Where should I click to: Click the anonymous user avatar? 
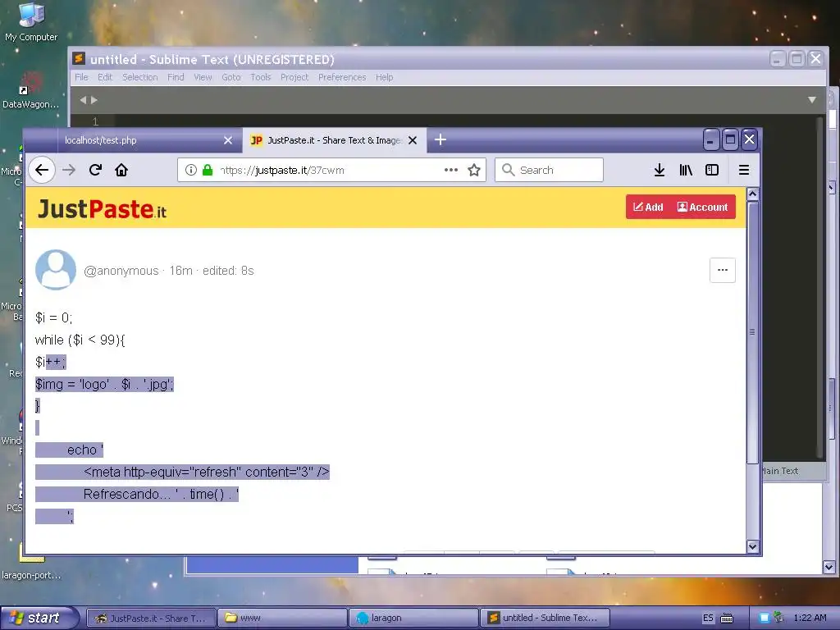pyautogui.click(x=56, y=269)
